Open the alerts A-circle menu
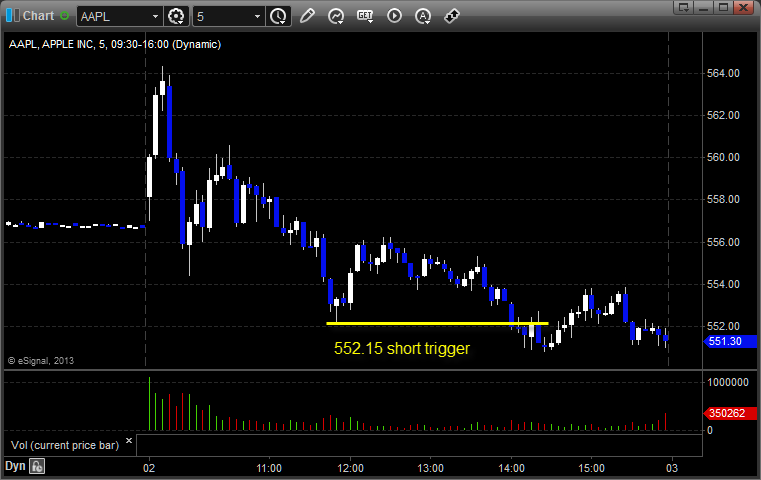This screenshot has width=761, height=480. click(423, 16)
